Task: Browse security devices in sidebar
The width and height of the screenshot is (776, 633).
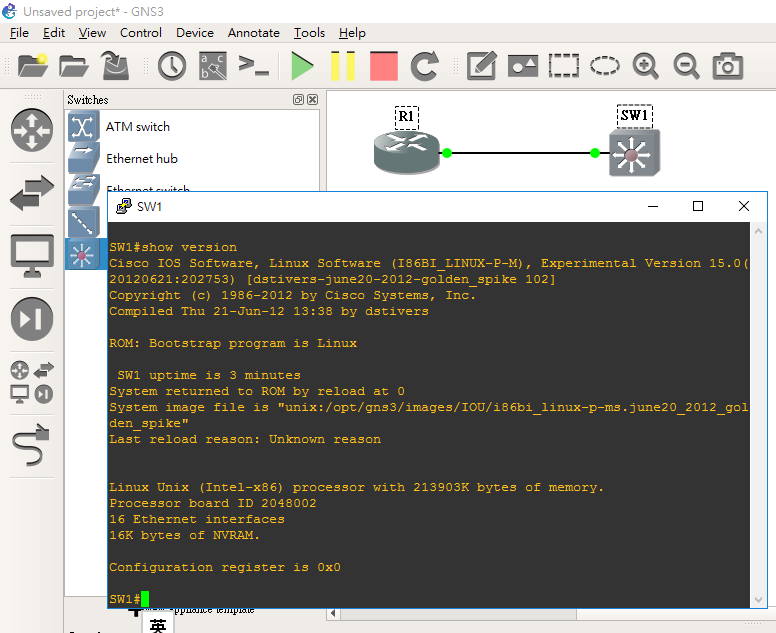Action: click(32, 319)
